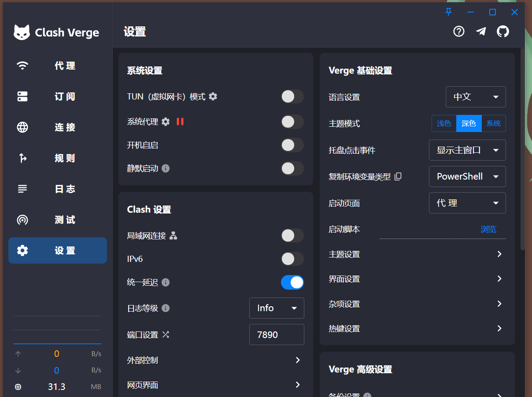Click the upload arrow icon
Image resolution: width=532 pixels, height=397 pixels.
click(x=18, y=354)
